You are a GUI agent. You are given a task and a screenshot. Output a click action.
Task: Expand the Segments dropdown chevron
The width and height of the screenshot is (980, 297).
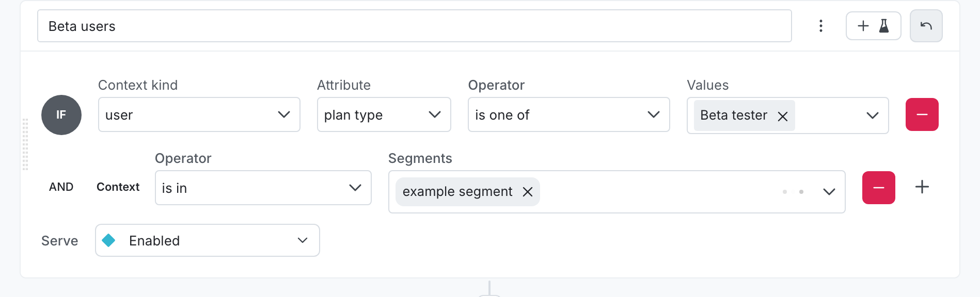click(x=829, y=192)
